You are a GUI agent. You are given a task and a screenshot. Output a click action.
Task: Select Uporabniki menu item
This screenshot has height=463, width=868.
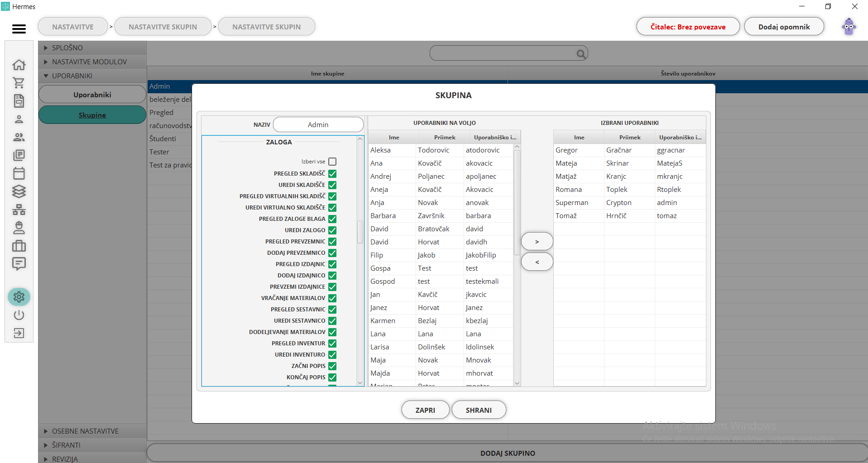click(x=92, y=95)
